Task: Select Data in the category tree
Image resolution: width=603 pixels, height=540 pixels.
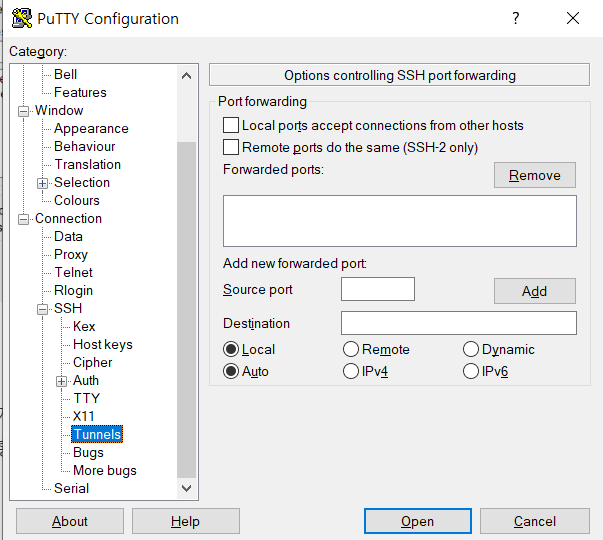Action: tap(68, 237)
